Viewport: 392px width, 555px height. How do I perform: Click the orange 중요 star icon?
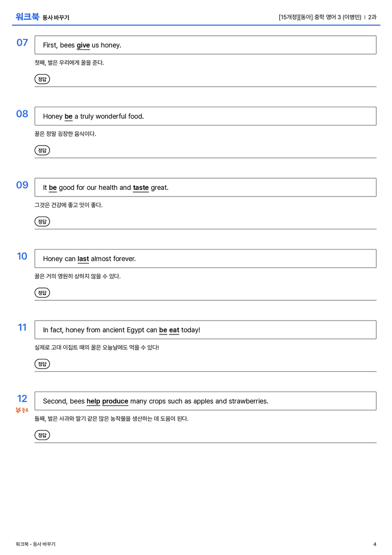22,410
